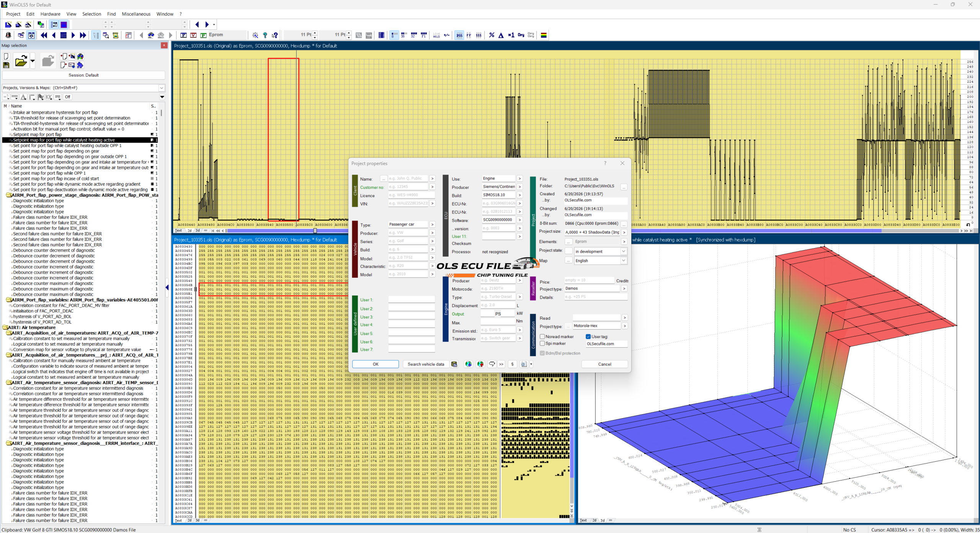Click arrow next to vehicle Type Passenger car
Image resolution: width=980 pixels, height=533 pixels.
(432, 224)
